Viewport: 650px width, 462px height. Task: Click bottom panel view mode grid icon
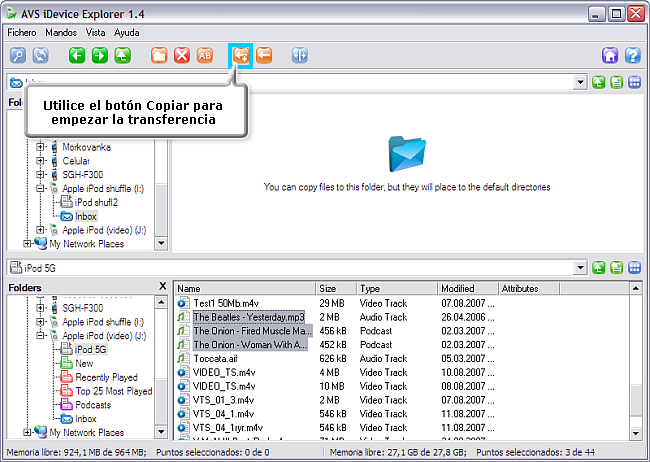tap(635, 268)
